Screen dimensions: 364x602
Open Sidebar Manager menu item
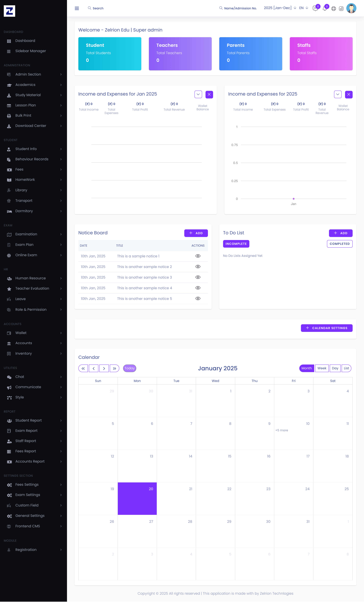(x=30, y=51)
